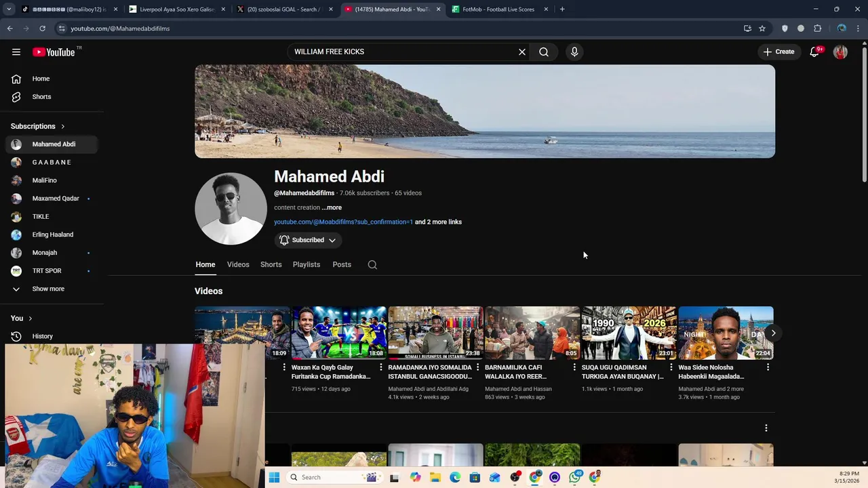Open File Explorer from the taskbar
Image resolution: width=868 pixels, height=488 pixels.
click(435, 477)
